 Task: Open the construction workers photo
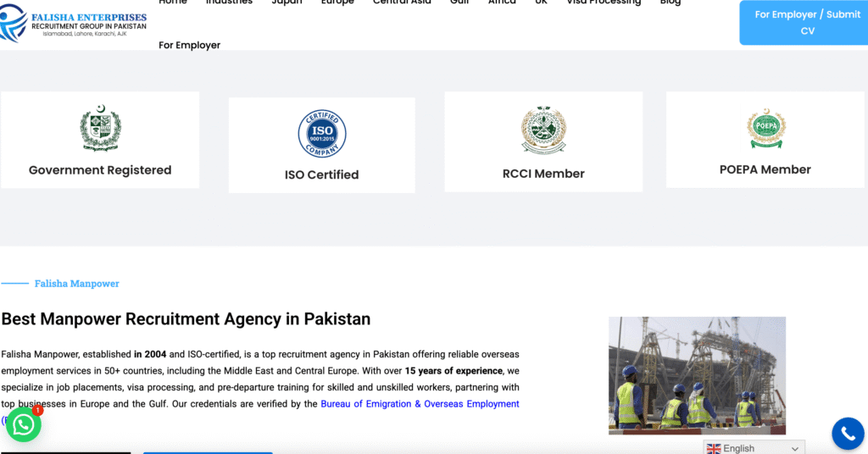[697, 375]
